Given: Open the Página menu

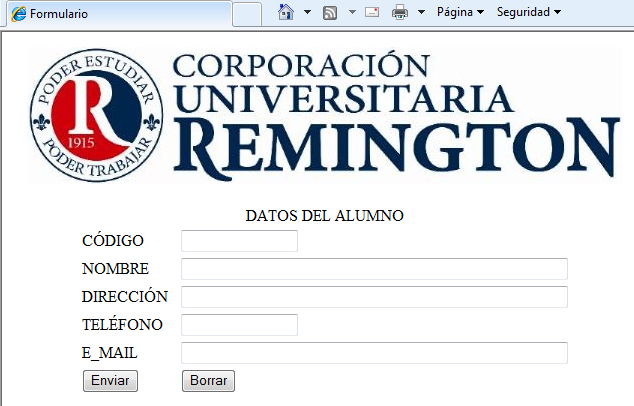Looking at the screenshot, I should click(460, 12).
